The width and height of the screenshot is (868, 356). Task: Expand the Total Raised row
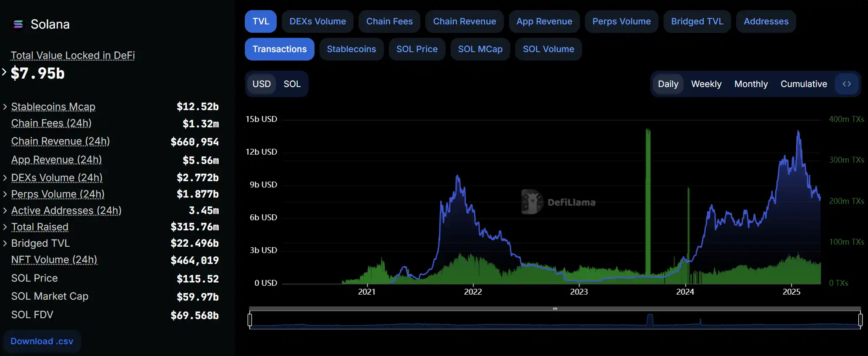pos(5,227)
